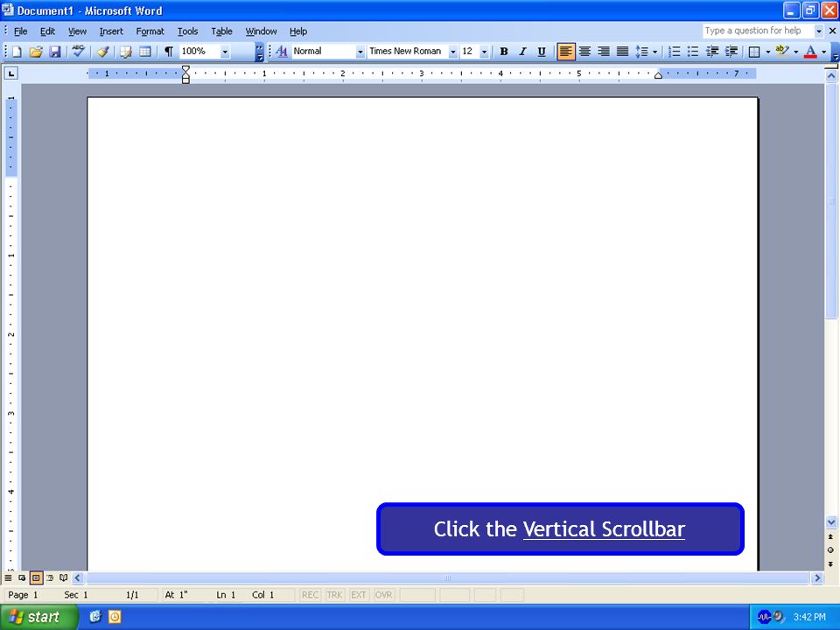The image size is (840, 630).
Task: Expand the Line Spacing arrow
Action: (x=654, y=52)
